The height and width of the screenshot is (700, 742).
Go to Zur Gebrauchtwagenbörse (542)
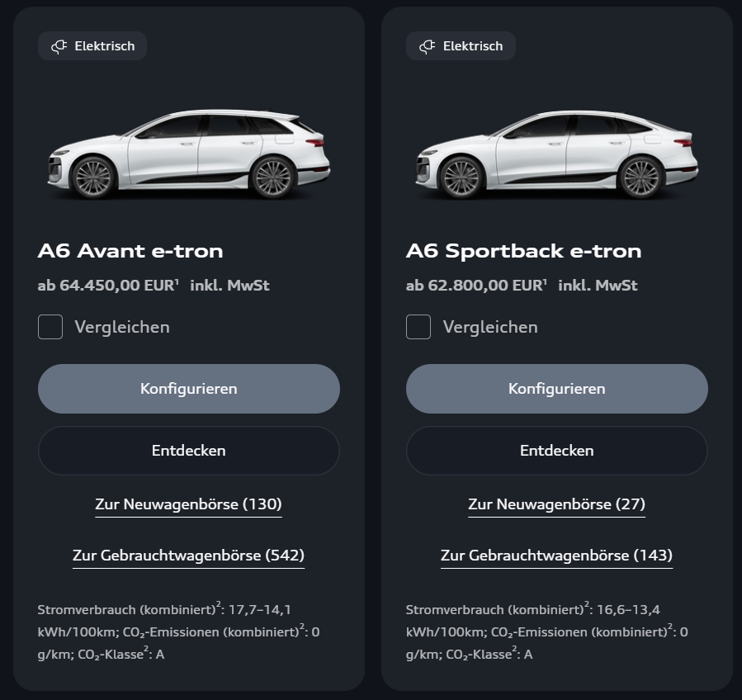(x=188, y=556)
